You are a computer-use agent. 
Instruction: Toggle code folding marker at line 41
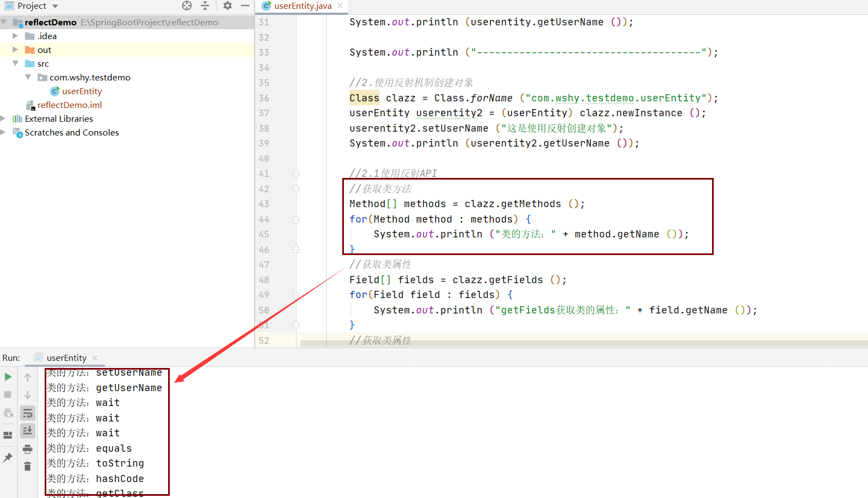click(x=296, y=174)
